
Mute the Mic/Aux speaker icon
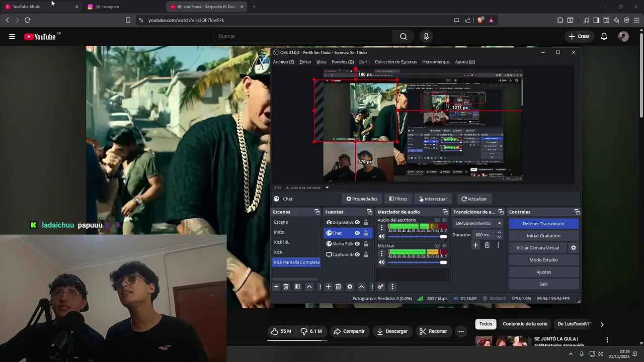point(381,262)
